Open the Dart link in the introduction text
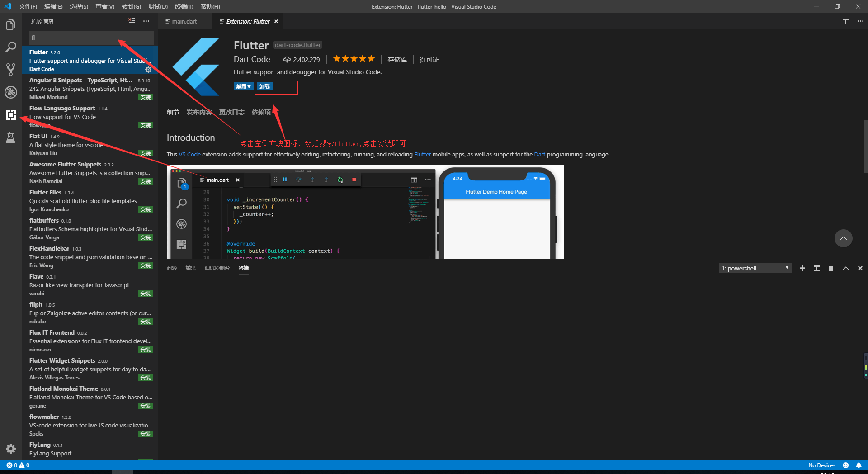Viewport: 868px width, 474px height. [x=540, y=154]
